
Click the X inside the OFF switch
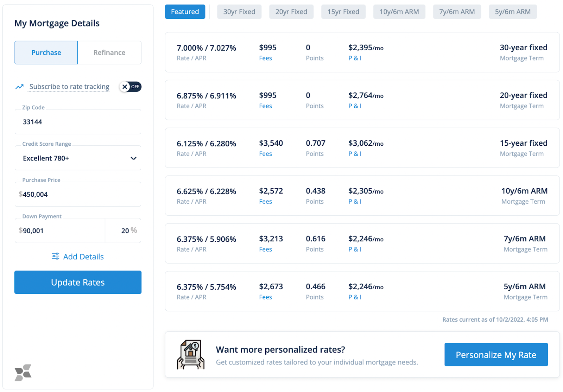(x=125, y=87)
